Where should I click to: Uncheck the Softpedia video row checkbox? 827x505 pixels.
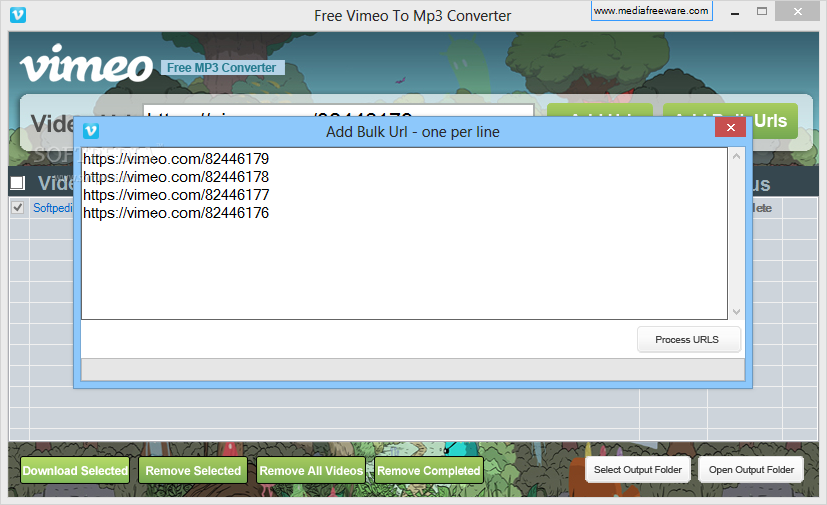17,207
